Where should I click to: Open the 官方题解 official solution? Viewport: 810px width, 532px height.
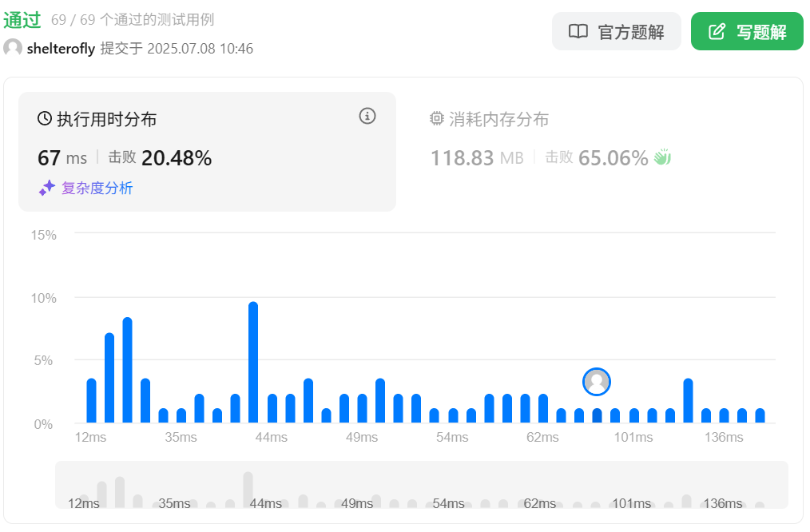[x=616, y=31]
